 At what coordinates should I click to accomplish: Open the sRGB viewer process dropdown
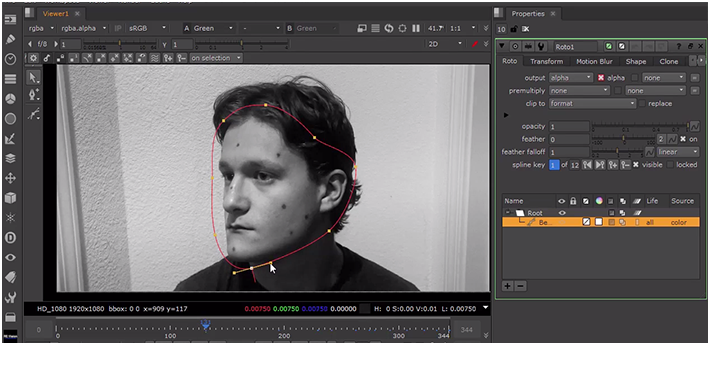(147, 28)
